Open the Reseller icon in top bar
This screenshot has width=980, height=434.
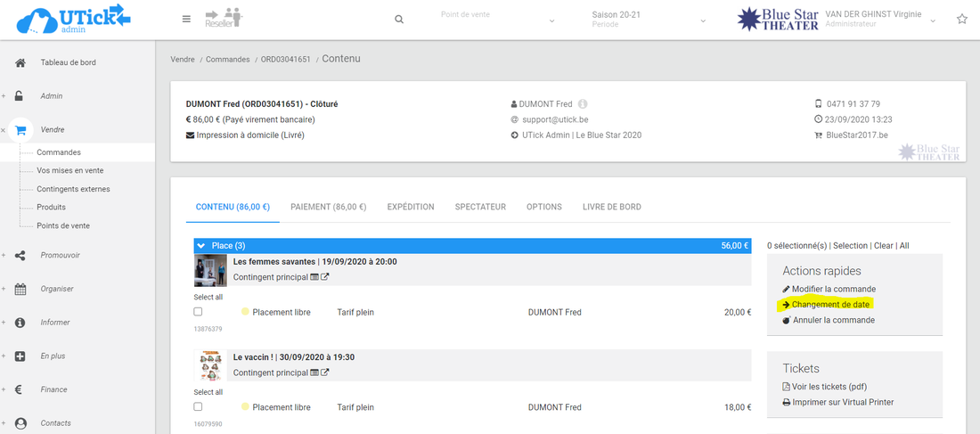(x=223, y=19)
